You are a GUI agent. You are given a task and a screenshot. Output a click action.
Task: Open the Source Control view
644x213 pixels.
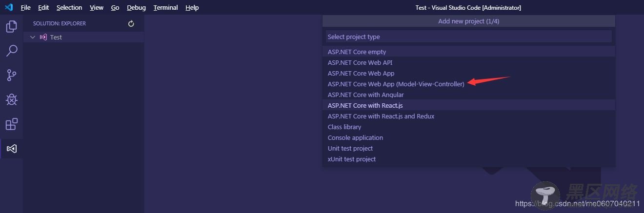tap(11, 75)
